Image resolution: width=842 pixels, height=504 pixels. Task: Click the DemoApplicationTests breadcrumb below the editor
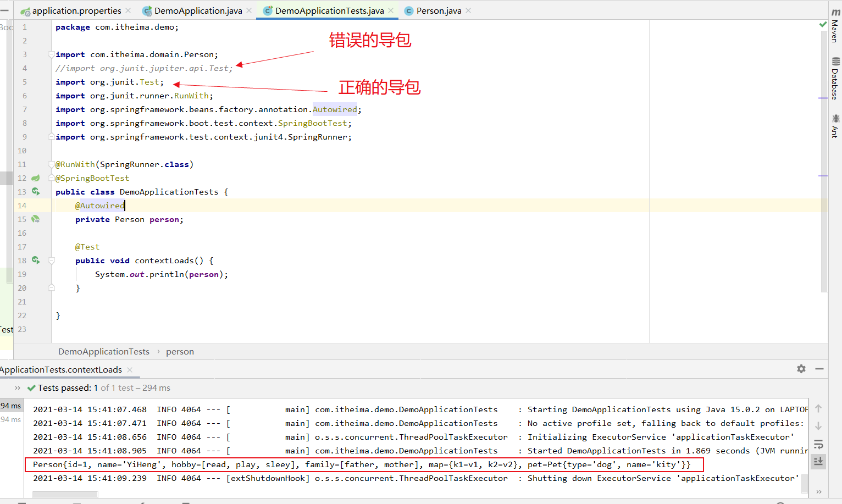[103, 351]
